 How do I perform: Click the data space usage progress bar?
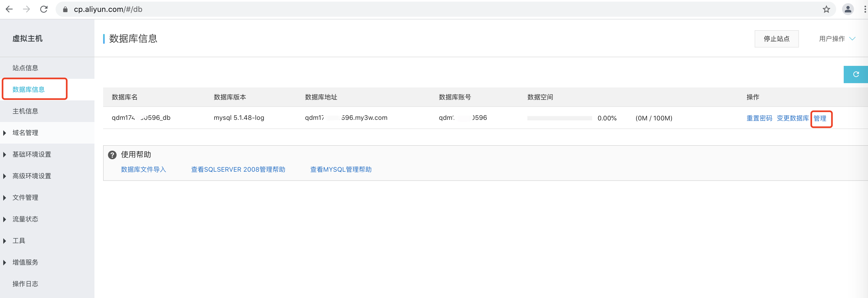[x=559, y=118]
